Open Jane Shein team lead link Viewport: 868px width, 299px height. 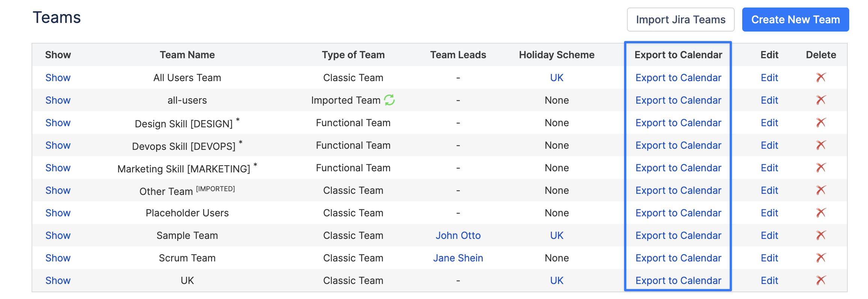point(458,258)
